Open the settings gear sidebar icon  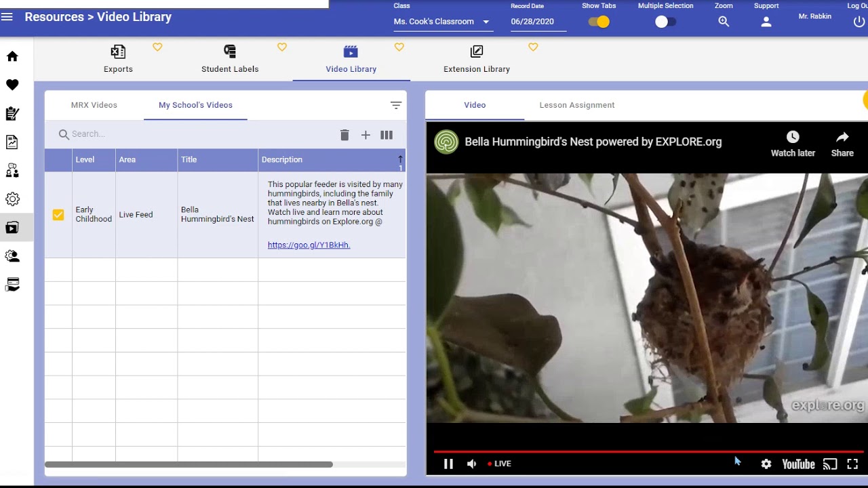click(x=12, y=199)
